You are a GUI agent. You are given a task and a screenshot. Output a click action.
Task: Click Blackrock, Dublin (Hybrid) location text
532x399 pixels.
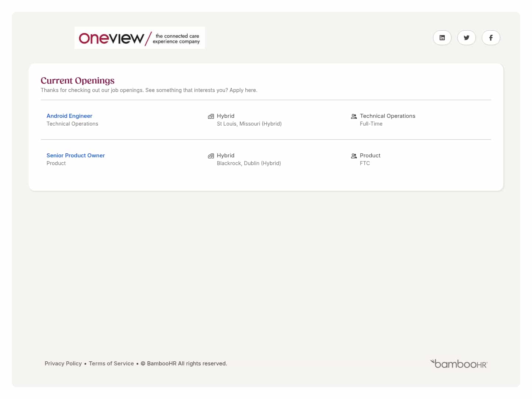pyautogui.click(x=249, y=163)
